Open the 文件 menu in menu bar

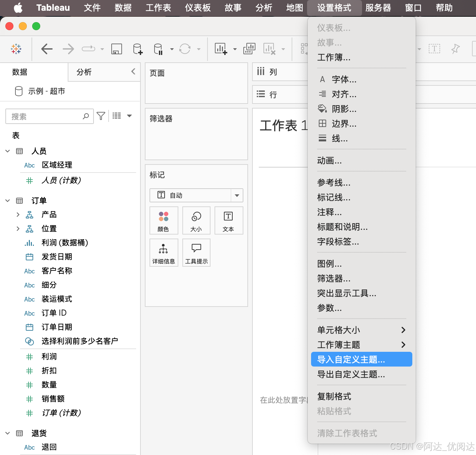coord(92,8)
